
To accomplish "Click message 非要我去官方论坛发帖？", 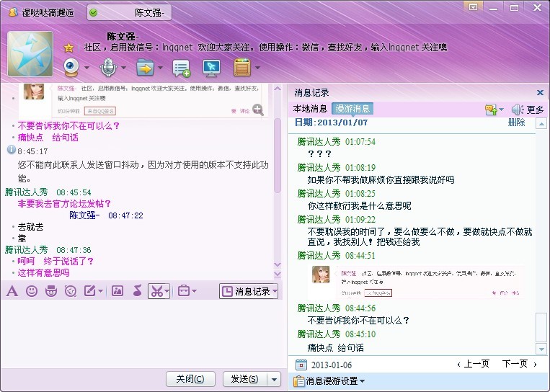I will coord(65,203).
